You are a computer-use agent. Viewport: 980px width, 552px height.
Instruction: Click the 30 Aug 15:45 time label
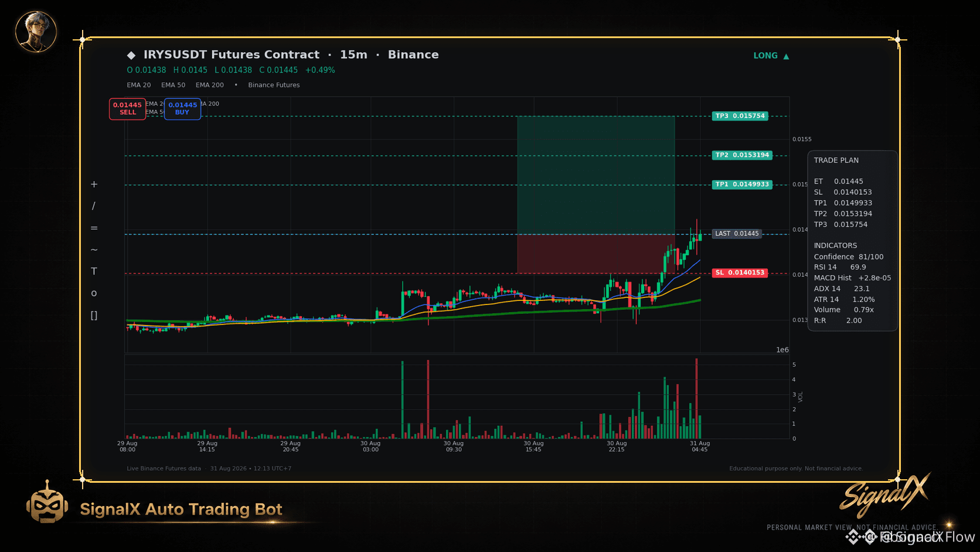(533, 446)
